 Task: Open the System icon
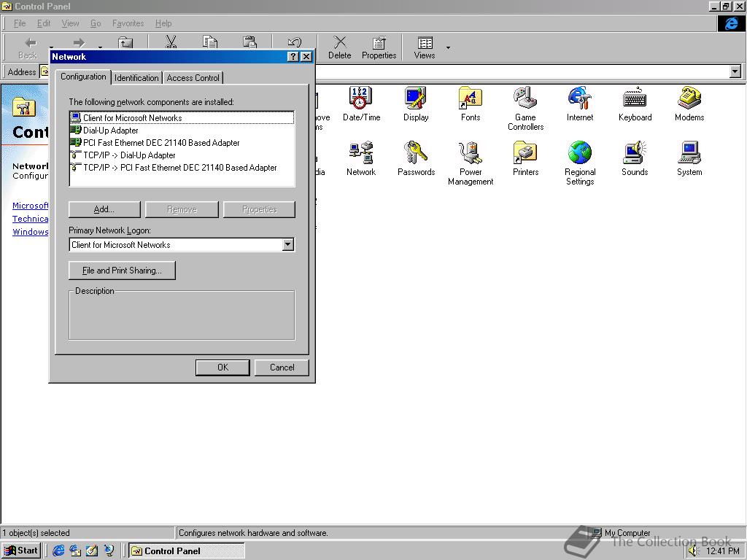tap(689, 158)
